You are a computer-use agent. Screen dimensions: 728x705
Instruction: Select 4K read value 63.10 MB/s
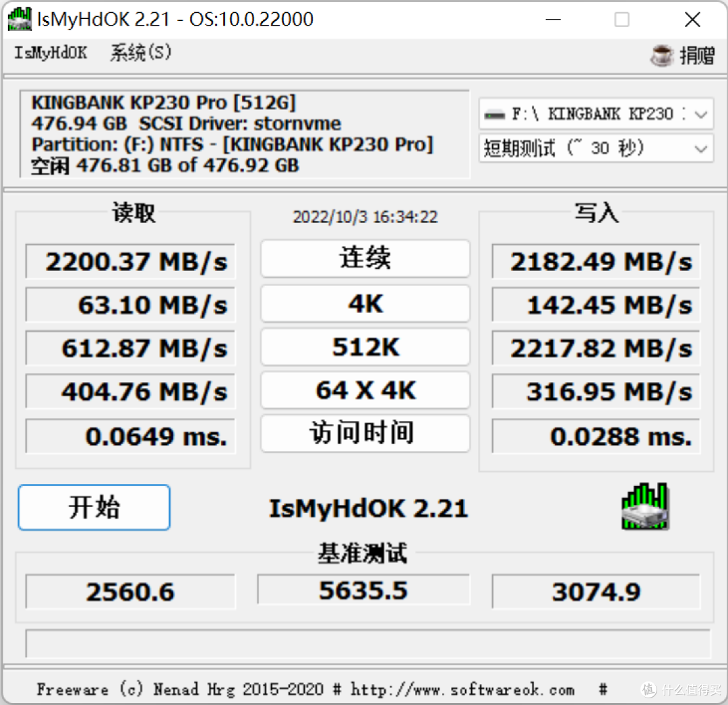(131, 305)
